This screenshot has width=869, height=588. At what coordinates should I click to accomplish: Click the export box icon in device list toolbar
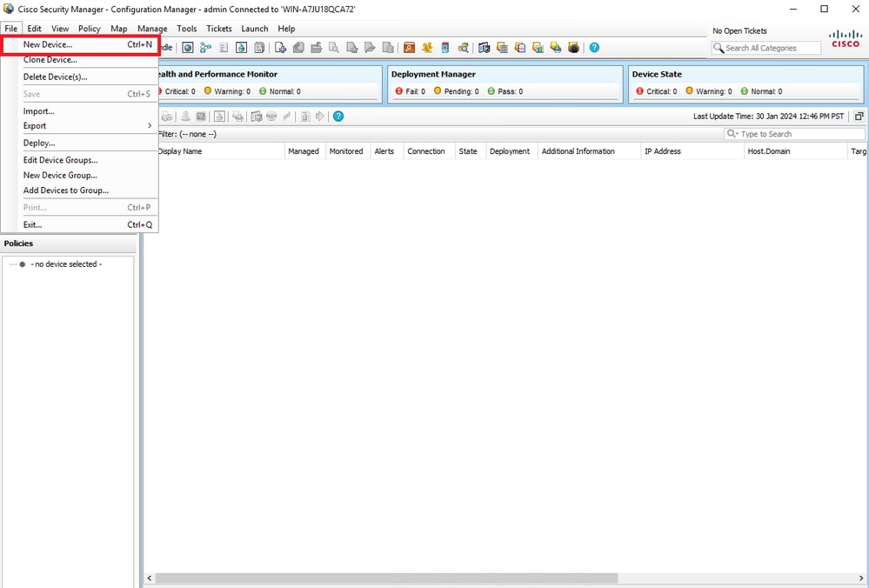[220, 117]
